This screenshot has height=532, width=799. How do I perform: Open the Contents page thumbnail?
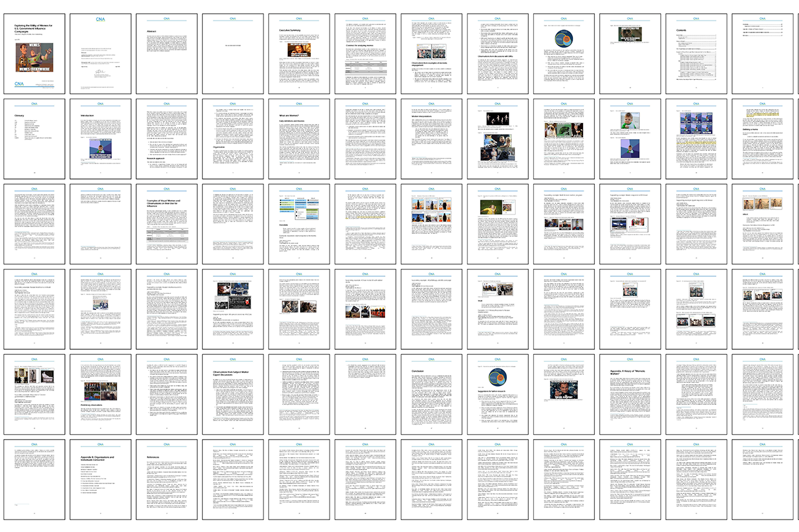[696, 50]
